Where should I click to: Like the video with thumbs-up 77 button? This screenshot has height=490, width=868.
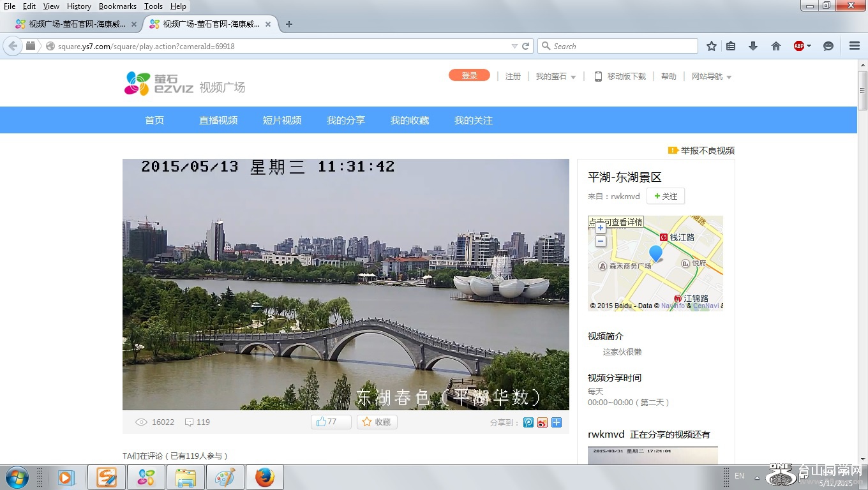point(331,422)
